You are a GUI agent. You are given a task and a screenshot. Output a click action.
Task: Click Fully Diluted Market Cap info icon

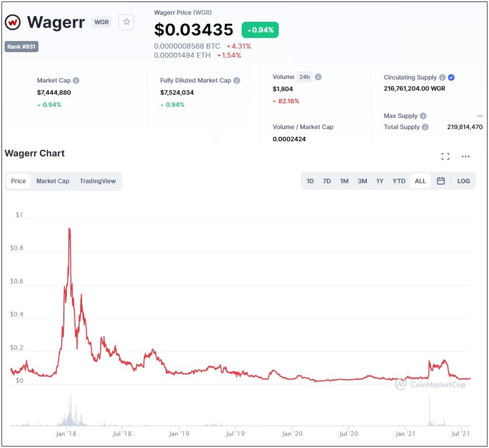(237, 80)
